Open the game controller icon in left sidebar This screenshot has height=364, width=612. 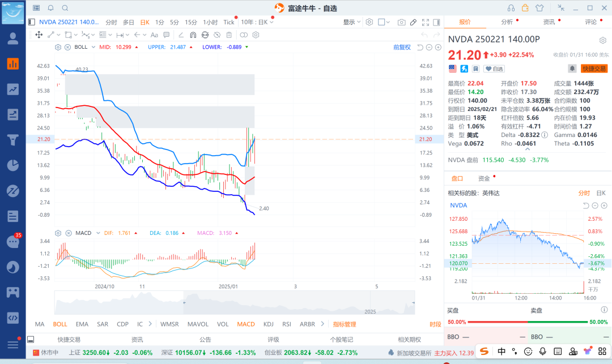(13, 292)
